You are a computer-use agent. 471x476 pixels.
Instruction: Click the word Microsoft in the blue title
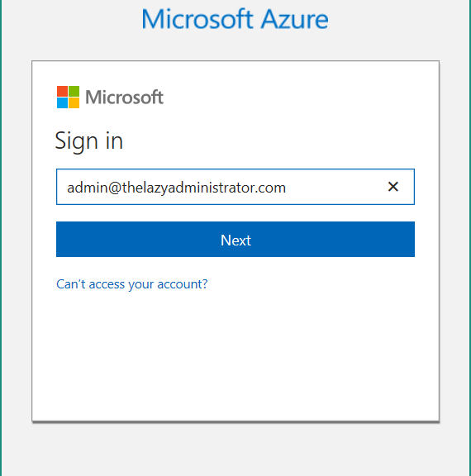point(197,19)
